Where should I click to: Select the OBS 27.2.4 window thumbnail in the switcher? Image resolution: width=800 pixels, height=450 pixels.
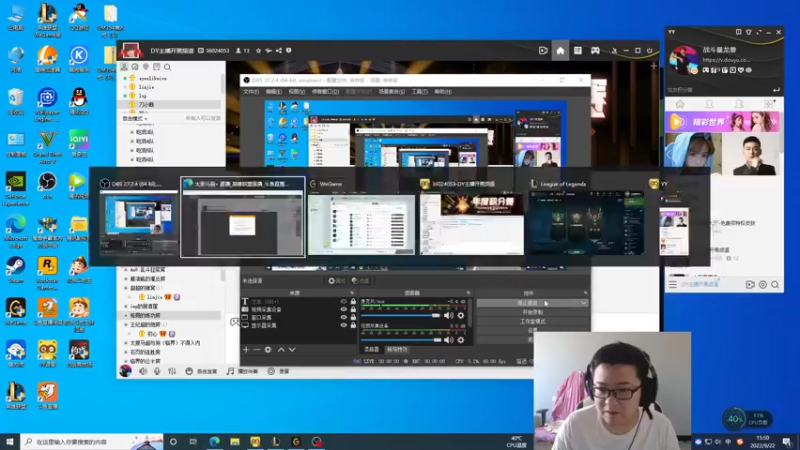point(138,217)
